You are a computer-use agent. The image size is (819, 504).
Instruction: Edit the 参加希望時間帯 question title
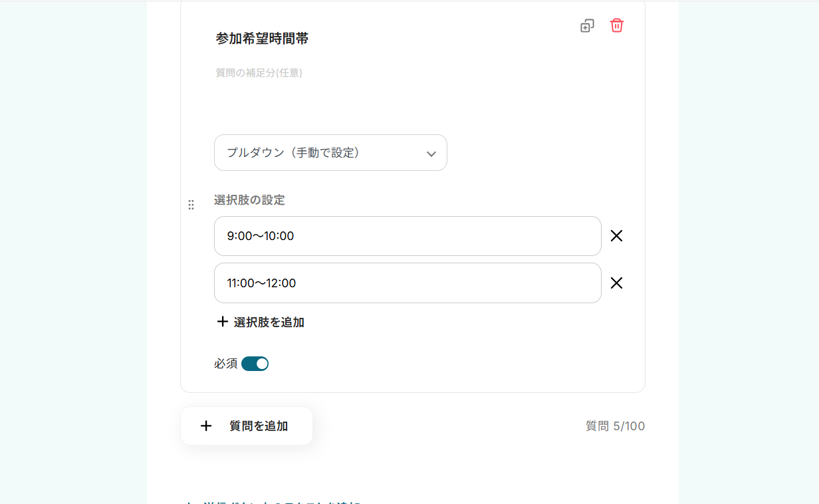[262, 39]
